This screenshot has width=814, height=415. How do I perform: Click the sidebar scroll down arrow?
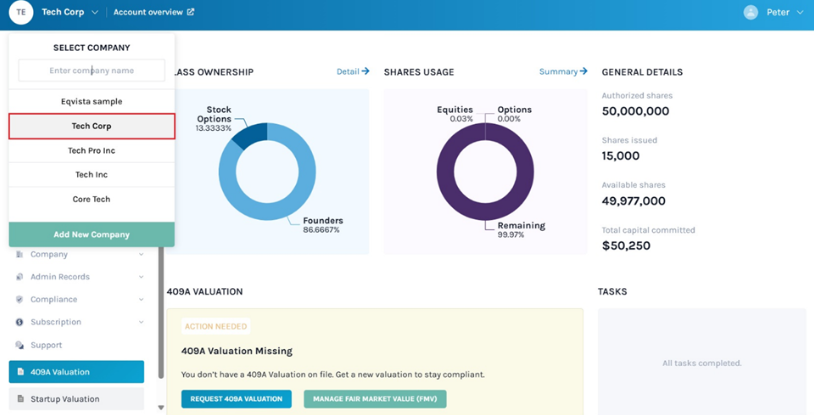161,408
